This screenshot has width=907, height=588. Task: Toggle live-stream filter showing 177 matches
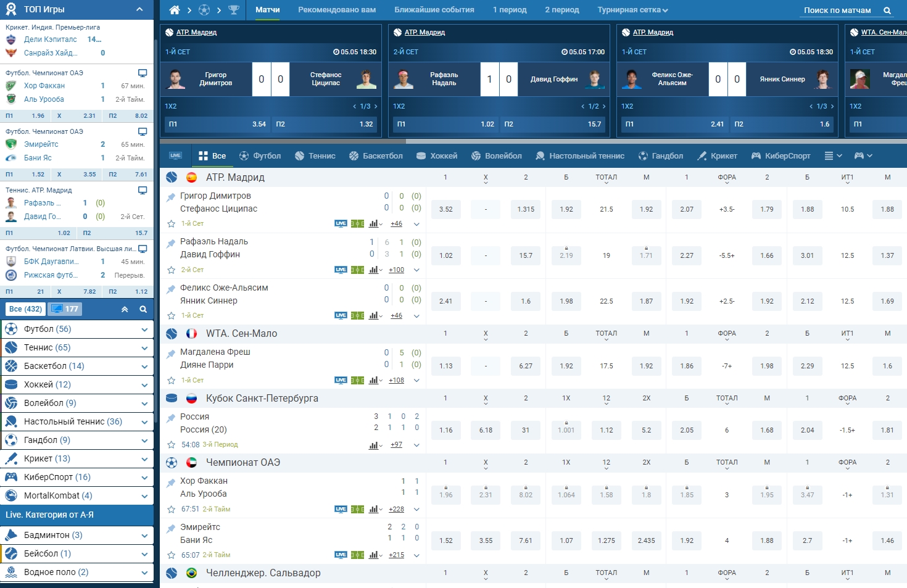65,309
